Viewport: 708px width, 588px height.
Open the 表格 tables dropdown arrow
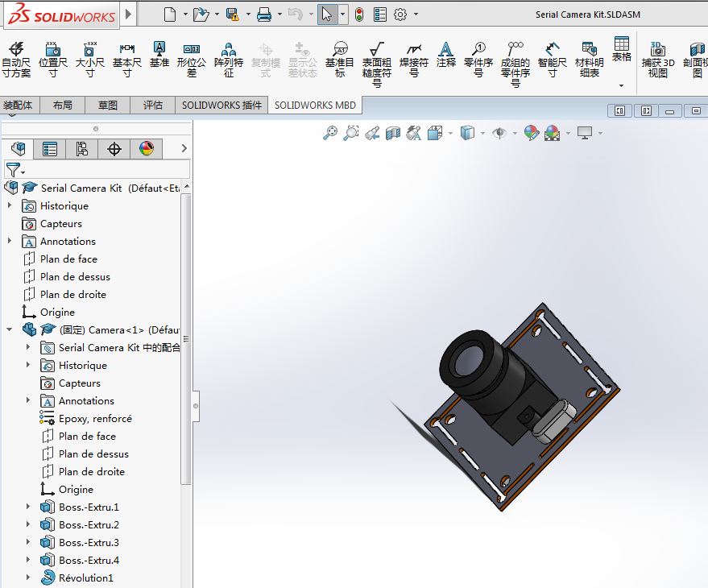click(x=622, y=85)
